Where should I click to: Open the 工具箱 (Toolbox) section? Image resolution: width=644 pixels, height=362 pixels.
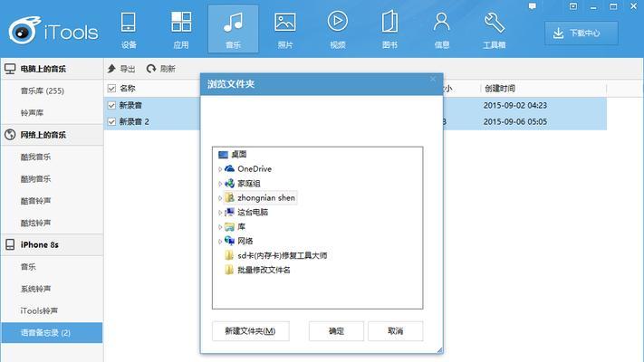(494, 30)
